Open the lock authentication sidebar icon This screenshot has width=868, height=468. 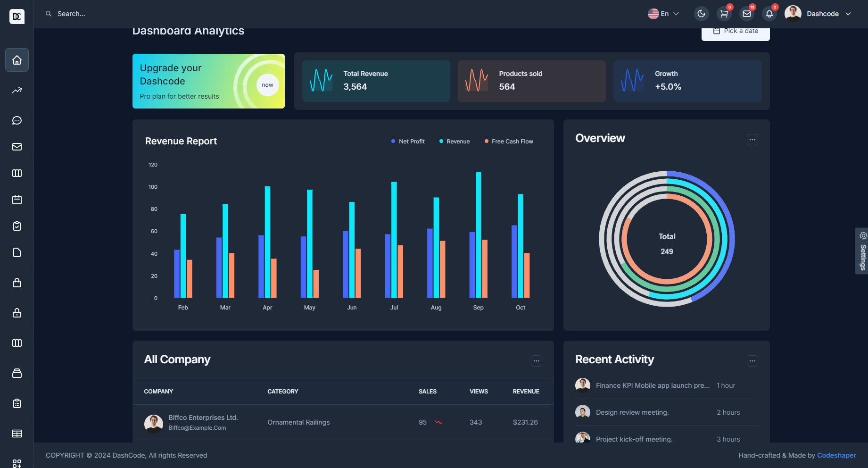click(17, 313)
